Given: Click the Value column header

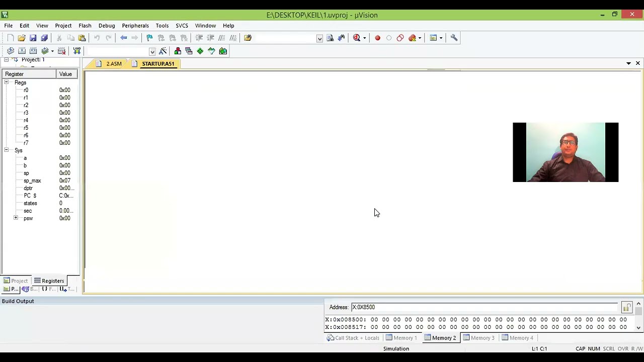Looking at the screenshot, I should (x=67, y=74).
